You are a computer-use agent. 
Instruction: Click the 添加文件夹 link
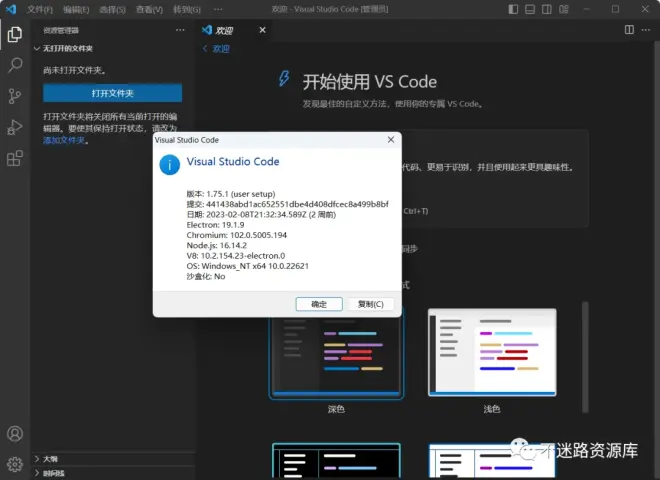pos(64,140)
